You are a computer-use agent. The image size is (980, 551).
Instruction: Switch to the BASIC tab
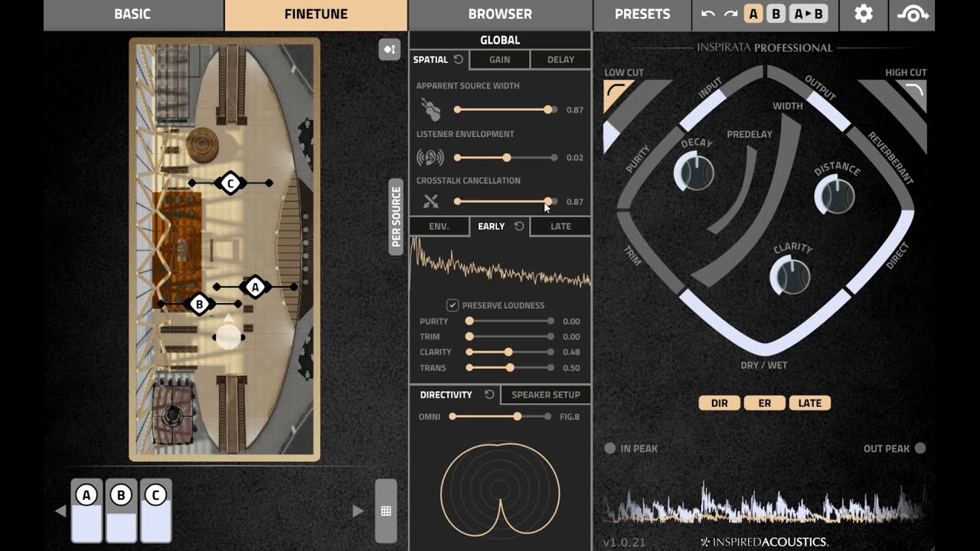(x=132, y=14)
